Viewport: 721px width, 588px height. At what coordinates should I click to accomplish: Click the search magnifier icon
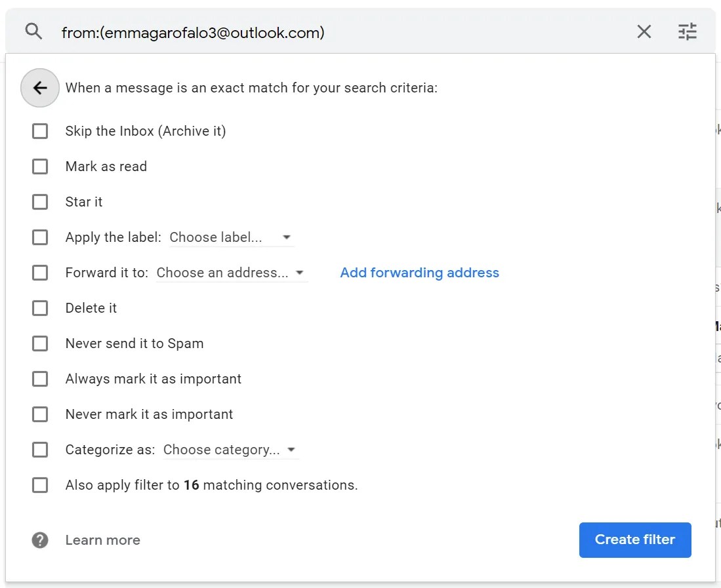33,31
